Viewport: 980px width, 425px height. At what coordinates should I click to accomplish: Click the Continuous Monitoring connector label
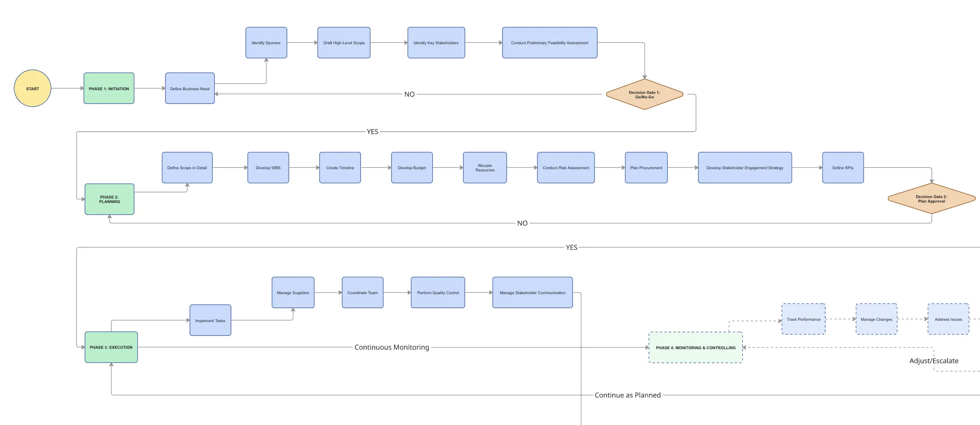click(x=392, y=347)
